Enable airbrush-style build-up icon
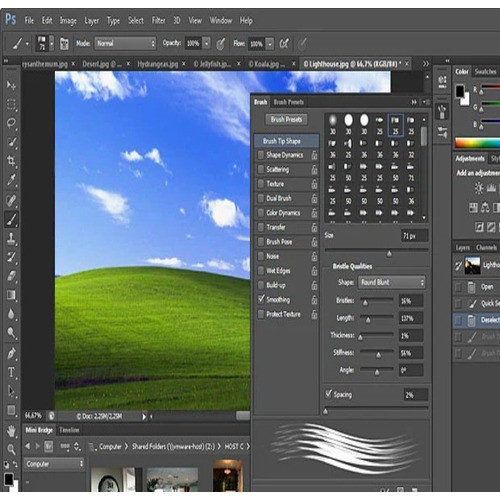The height and width of the screenshot is (500, 500). coord(284,44)
